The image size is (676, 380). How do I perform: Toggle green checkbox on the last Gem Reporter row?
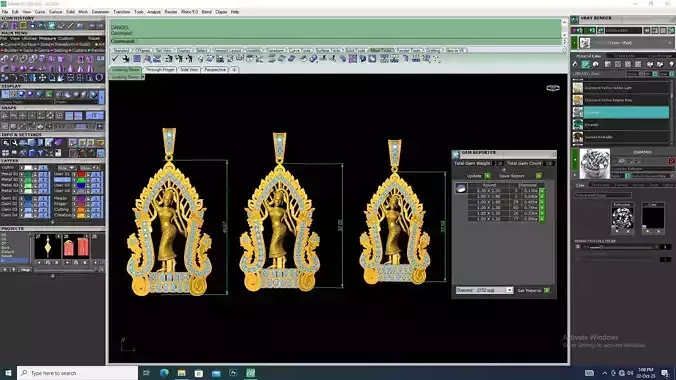(542, 219)
